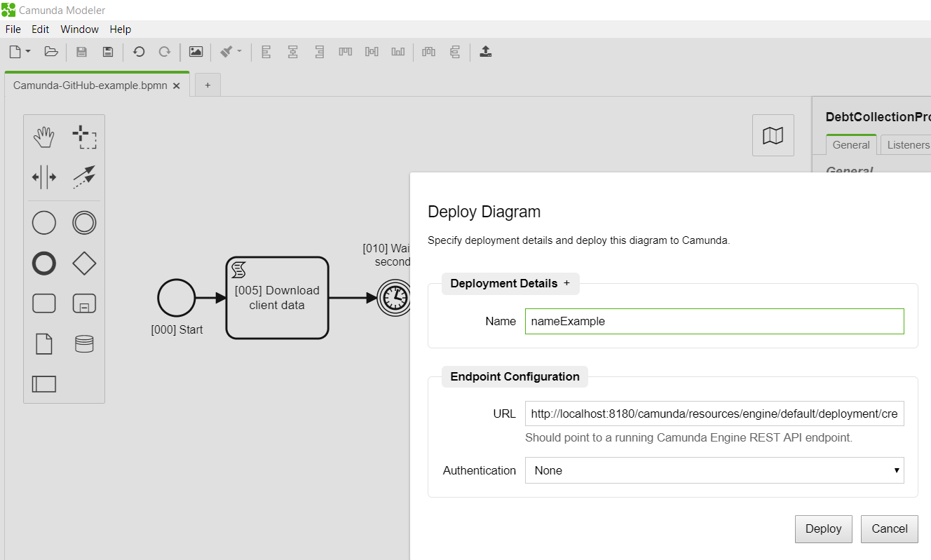
Task: Pick the pool/participant in palette
Action: click(44, 384)
